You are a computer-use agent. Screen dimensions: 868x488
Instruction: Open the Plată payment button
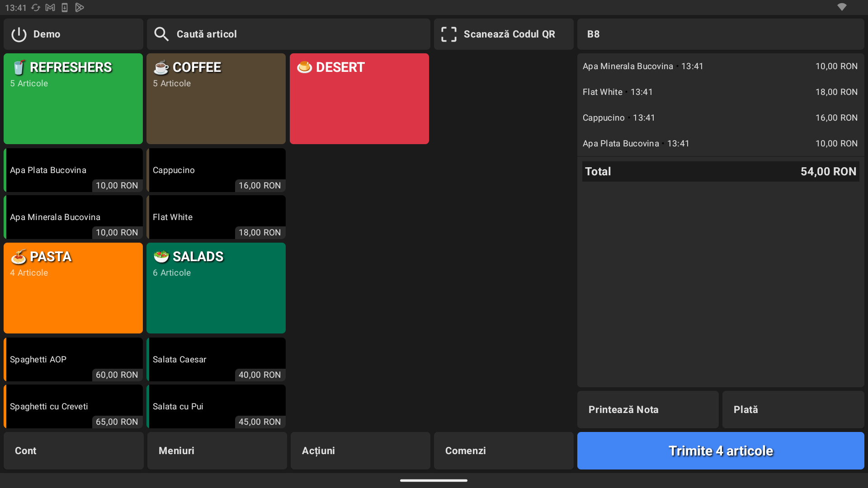[793, 410]
